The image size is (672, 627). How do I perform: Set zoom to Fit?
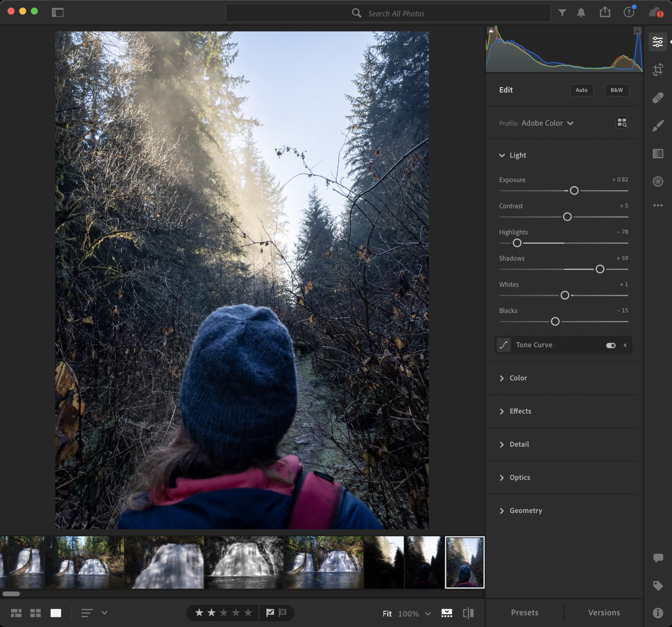pyautogui.click(x=387, y=614)
